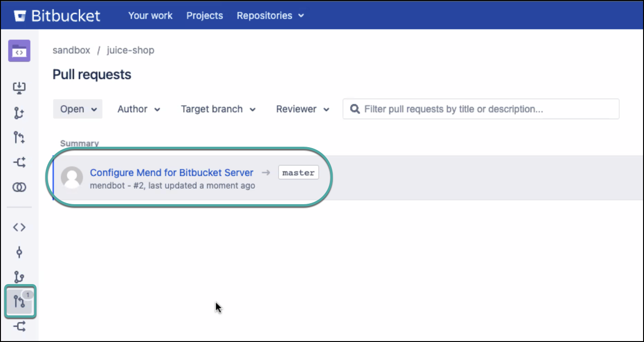Go to Your work in top navigation

[x=150, y=15]
